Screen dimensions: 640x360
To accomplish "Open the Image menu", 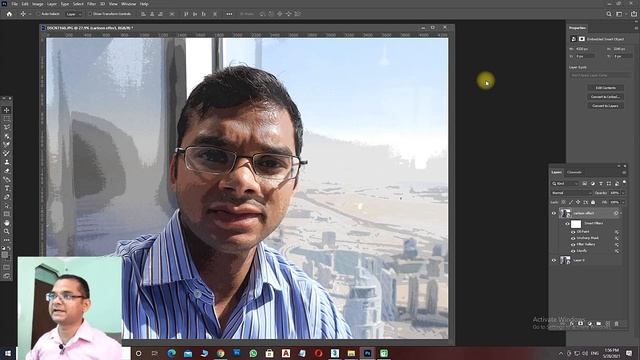I will [x=38, y=4].
